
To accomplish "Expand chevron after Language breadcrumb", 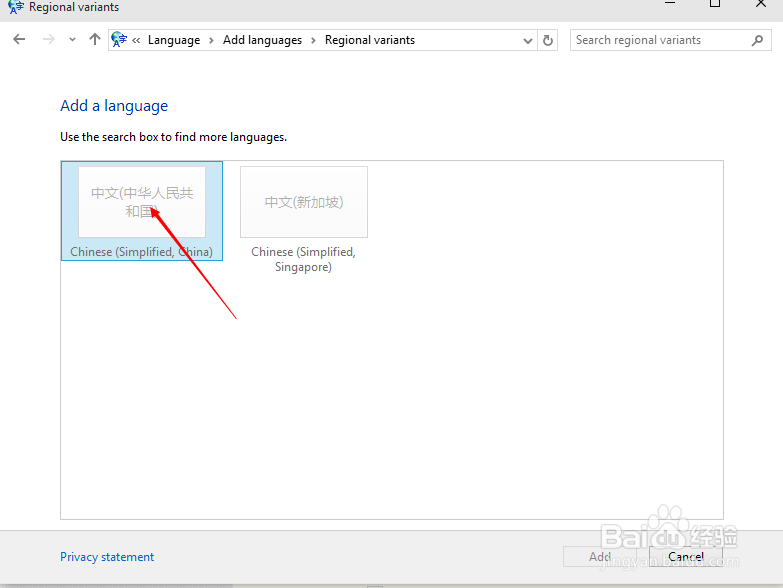I will point(211,40).
